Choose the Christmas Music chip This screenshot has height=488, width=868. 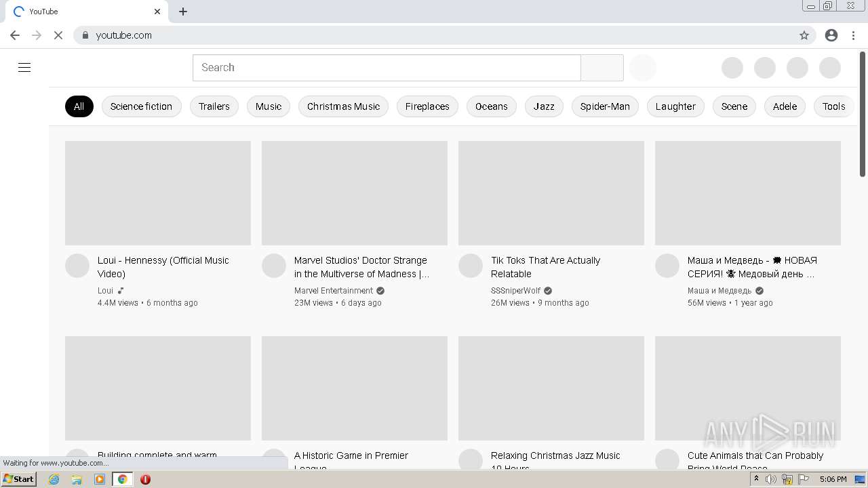pos(343,106)
